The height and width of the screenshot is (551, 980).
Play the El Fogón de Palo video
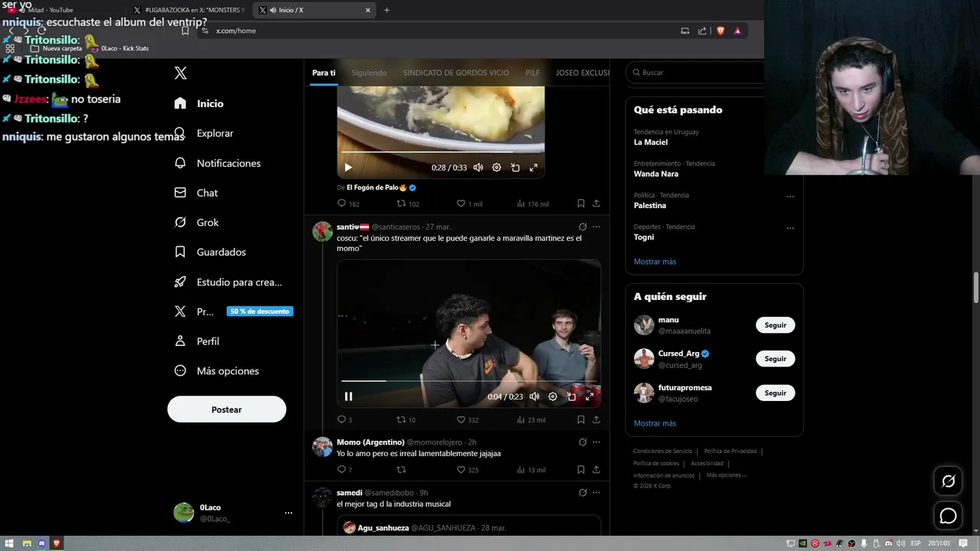348,168
